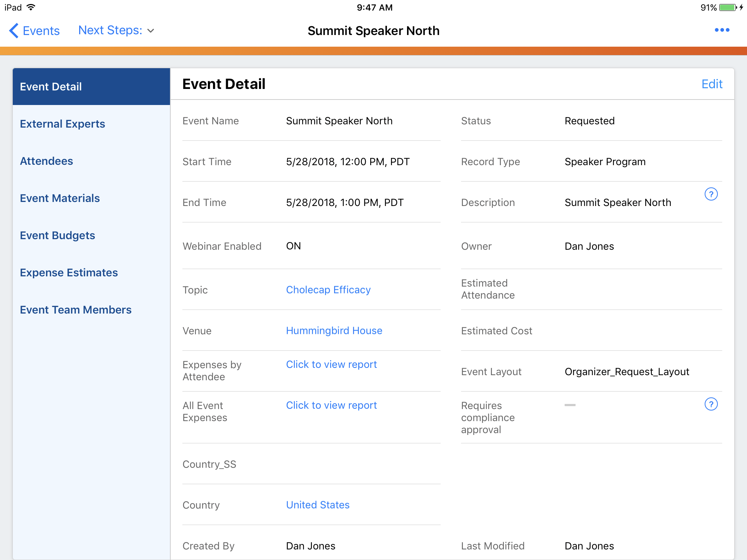Open the Hummingbird House venue link

coord(334,331)
